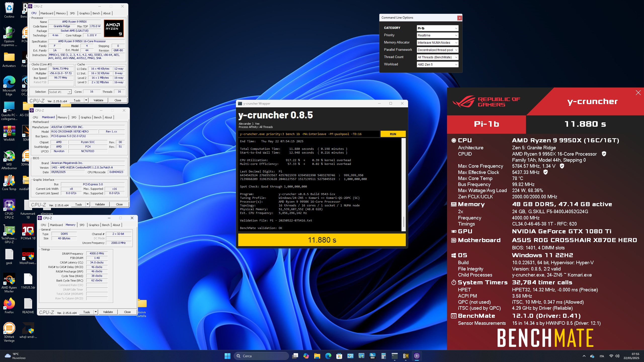Close the BenchMate y-cruncher result panel

click(x=638, y=93)
